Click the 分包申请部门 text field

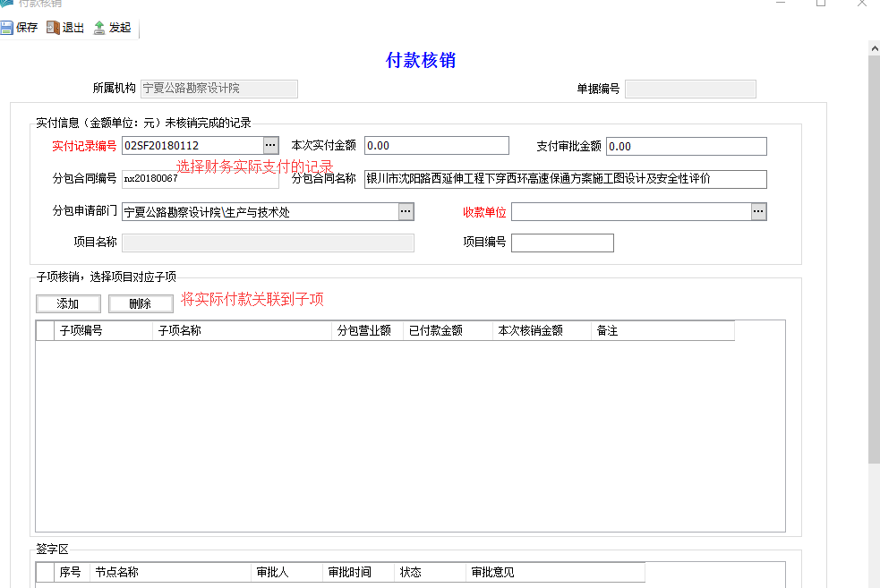pyautogui.click(x=261, y=211)
